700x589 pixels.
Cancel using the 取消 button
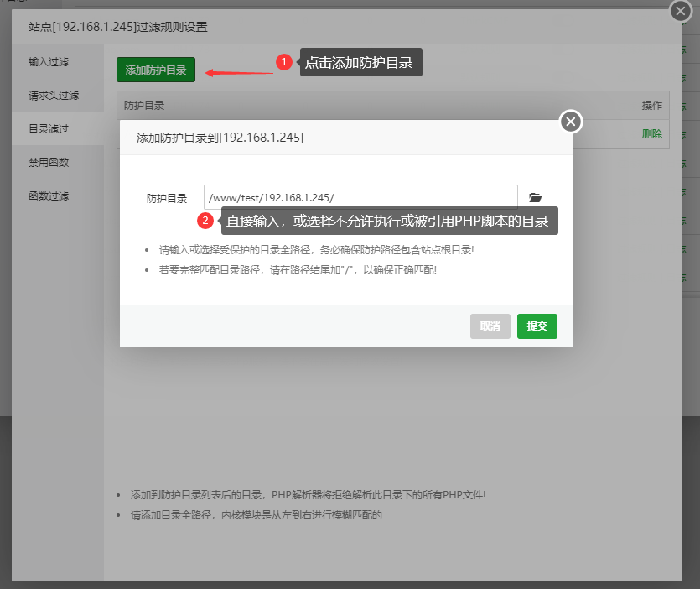pos(490,326)
